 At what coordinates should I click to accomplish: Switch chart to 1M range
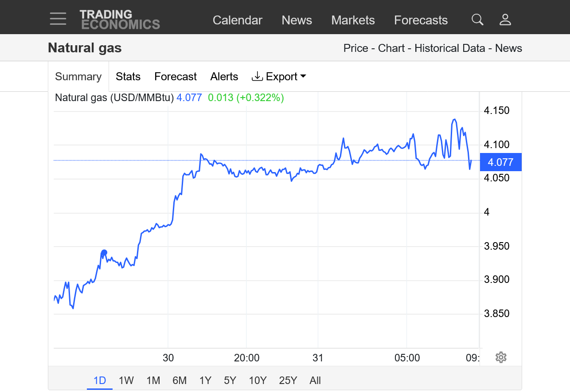[153, 380]
